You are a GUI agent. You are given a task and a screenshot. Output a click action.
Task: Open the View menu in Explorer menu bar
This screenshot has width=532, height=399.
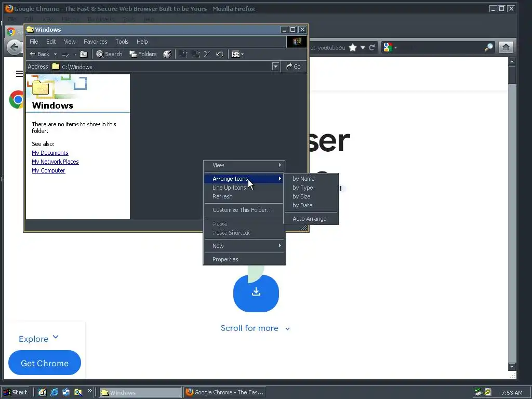pos(70,42)
